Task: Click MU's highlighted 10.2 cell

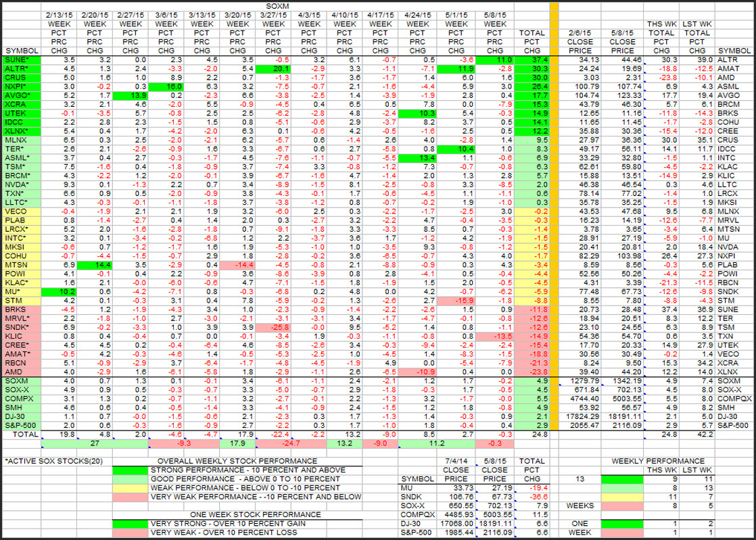Action: 59,291
